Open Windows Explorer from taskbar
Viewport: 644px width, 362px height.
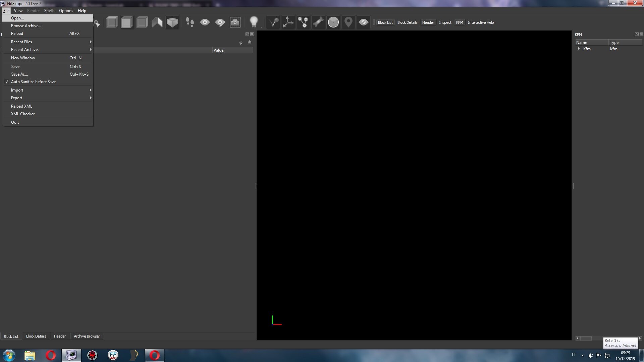[30, 355]
